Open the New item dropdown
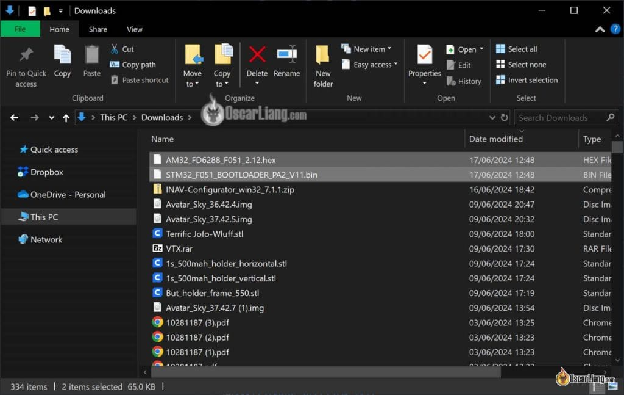The width and height of the screenshot is (624, 395). point(366,49)
